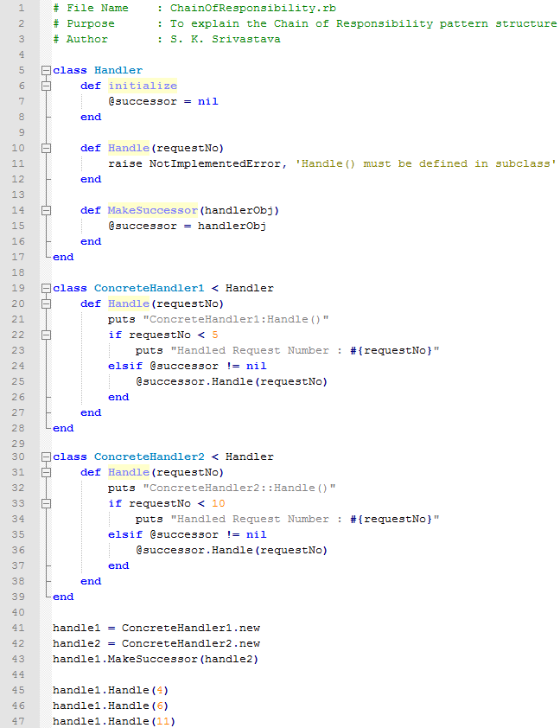Click the 'handle1.Handle(11)' call
Viewport: 560px width, 728px height.
114,721
